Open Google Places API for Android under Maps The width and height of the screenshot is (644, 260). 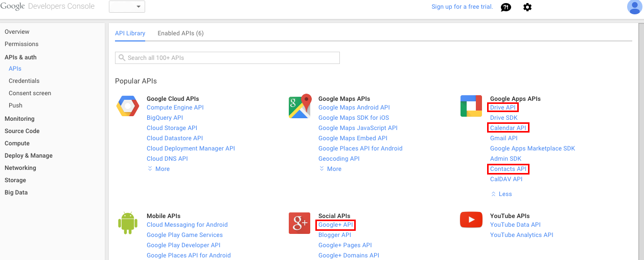pos(360,148)
